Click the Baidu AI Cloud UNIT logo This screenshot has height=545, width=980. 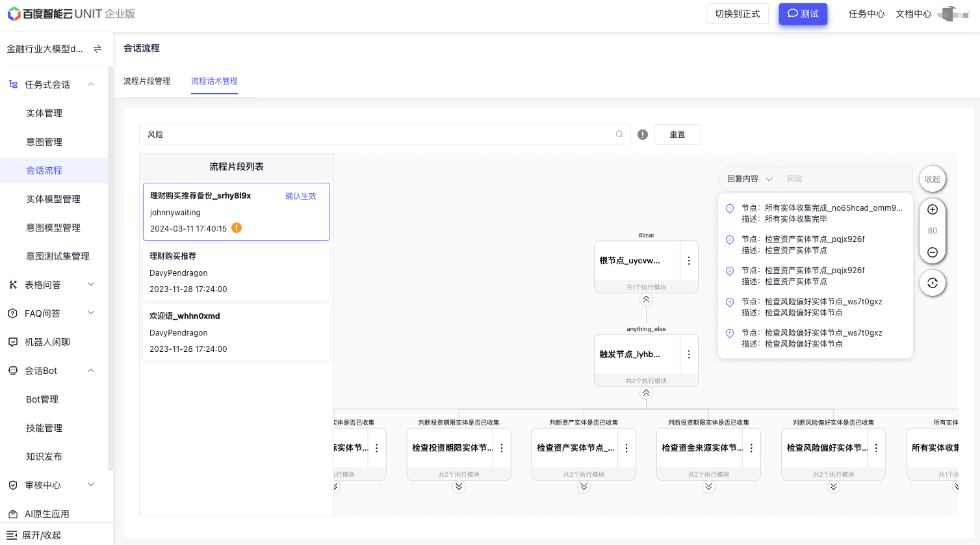[71, 14]
